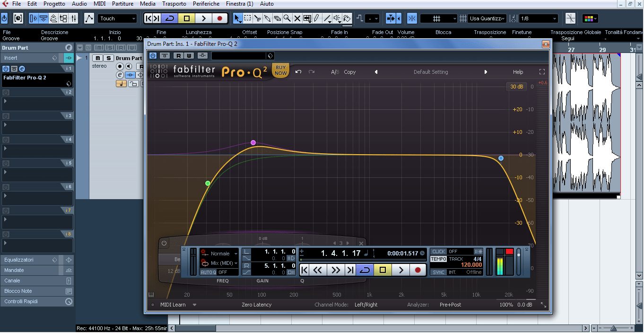The height and width of the screenshot is (333, 644).
Task: Select the Range Selection tool
Action: [247, 18]
